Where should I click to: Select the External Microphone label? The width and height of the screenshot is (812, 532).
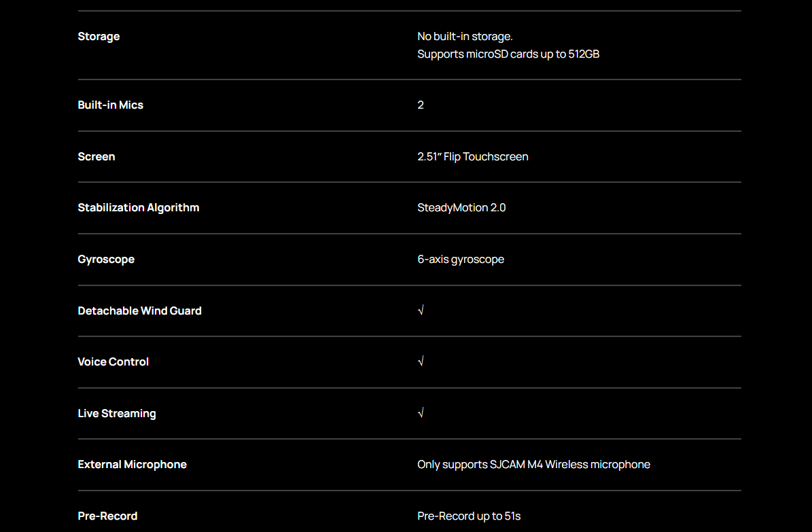133,465
